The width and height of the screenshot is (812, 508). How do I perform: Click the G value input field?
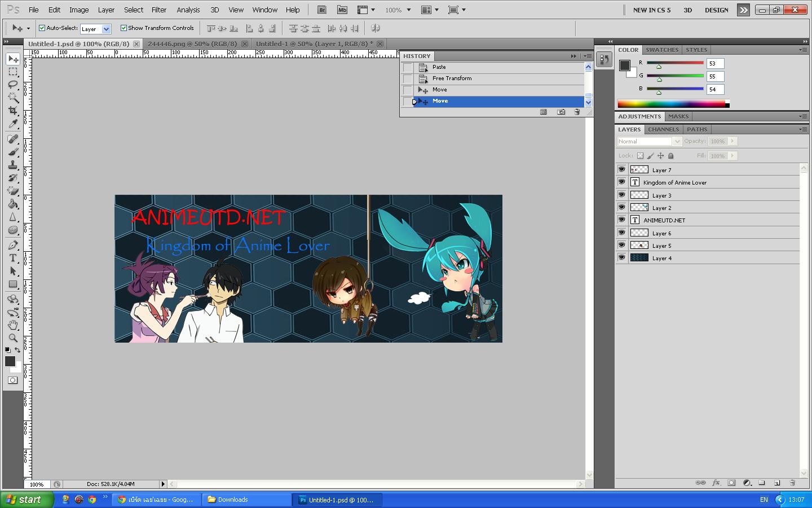[715, 76]
